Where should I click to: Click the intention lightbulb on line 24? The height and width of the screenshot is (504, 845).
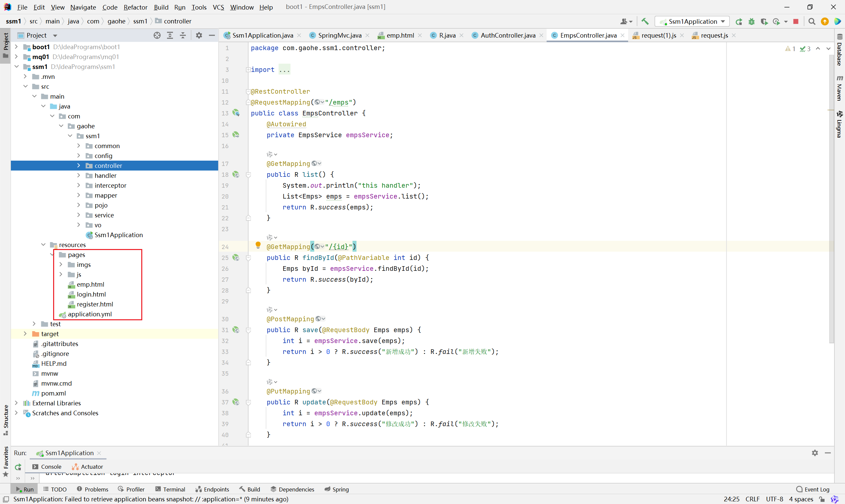[x=258, y=245]
